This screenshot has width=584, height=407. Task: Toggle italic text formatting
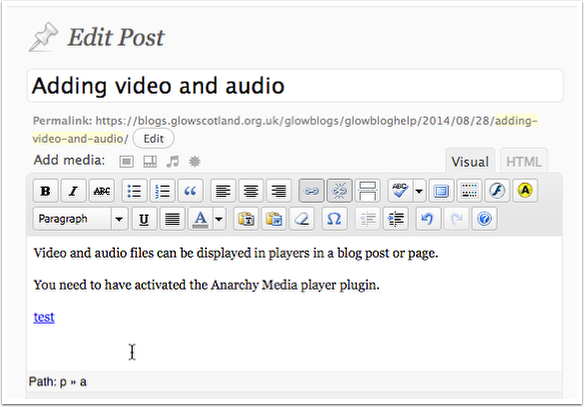73,191
